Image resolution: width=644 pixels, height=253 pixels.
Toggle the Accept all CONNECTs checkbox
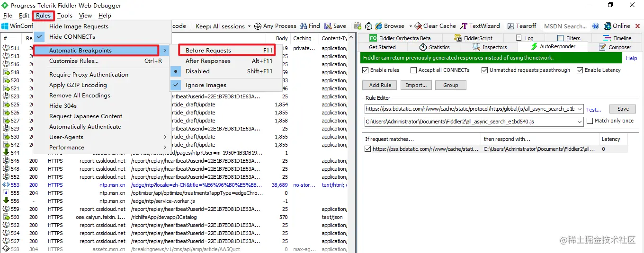[x=414, y=70]
